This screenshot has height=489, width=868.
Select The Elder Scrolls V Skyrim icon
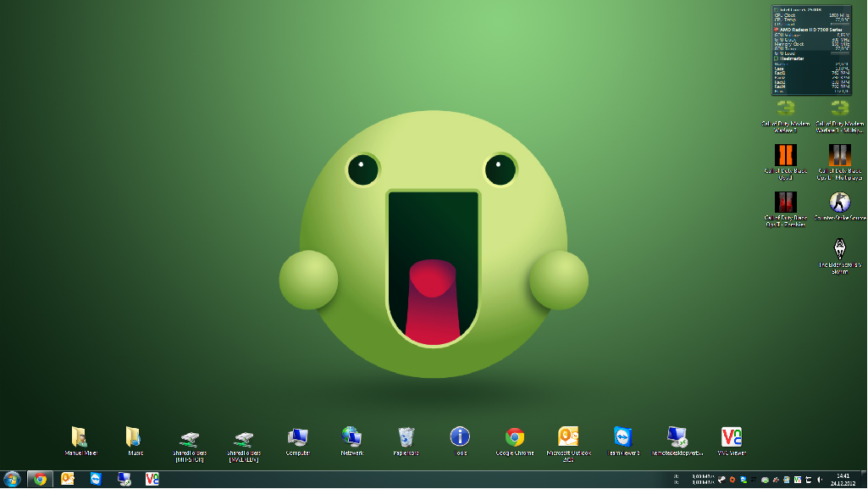tap(839, 249)
